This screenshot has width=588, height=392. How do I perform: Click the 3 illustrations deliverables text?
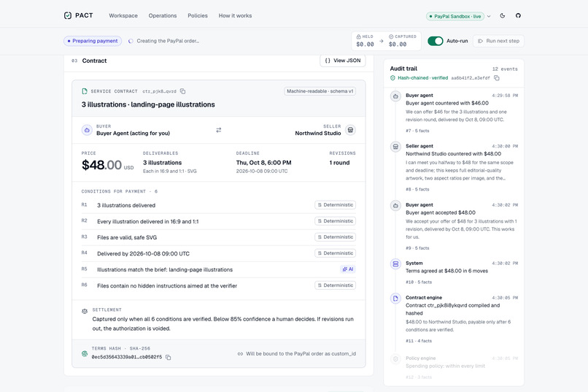[x=162, y=163]
